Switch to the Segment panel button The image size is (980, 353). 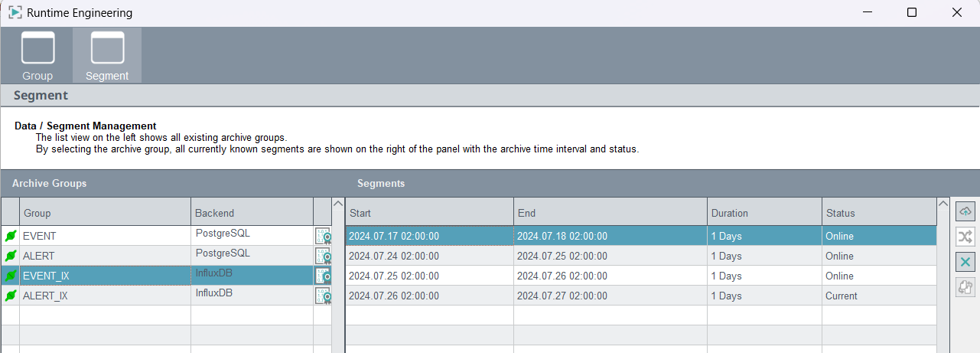pos(107,55)
